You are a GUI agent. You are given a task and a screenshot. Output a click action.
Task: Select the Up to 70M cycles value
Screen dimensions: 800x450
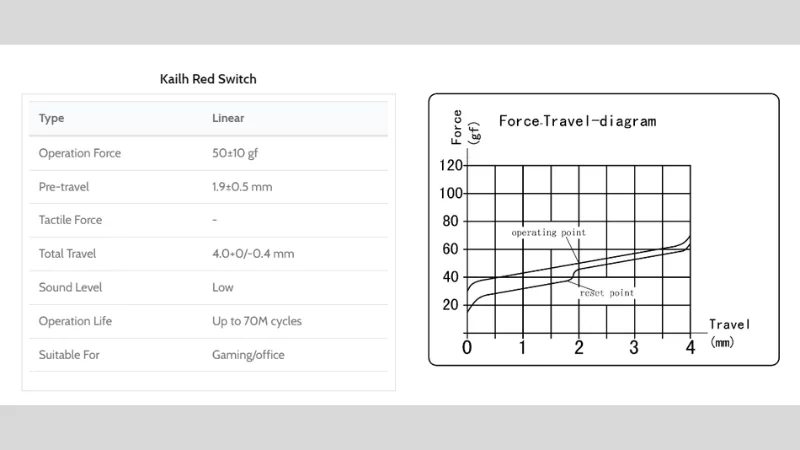pyautogui.click(x=257, y=321)
